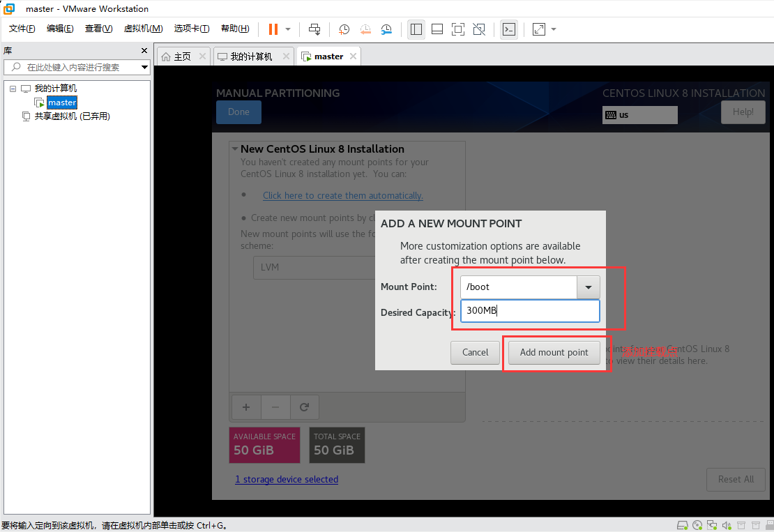
Task: Open the 文件(F) menu
Action: click(x=22, y=29)
